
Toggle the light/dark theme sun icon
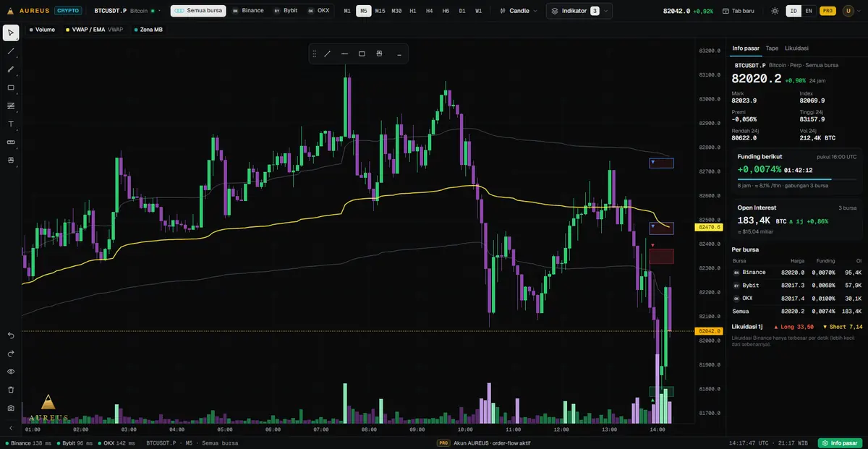coord(775,11)
